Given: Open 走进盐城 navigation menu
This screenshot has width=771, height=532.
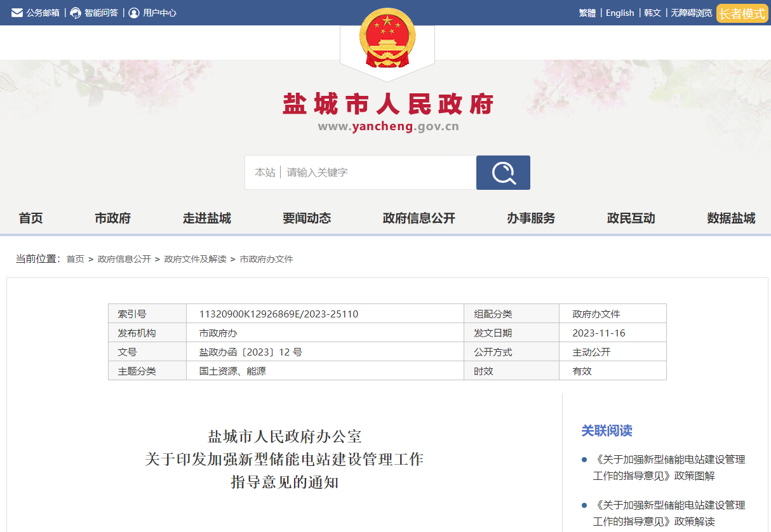Looking at the screenshot, I should [x=206, y=218].
